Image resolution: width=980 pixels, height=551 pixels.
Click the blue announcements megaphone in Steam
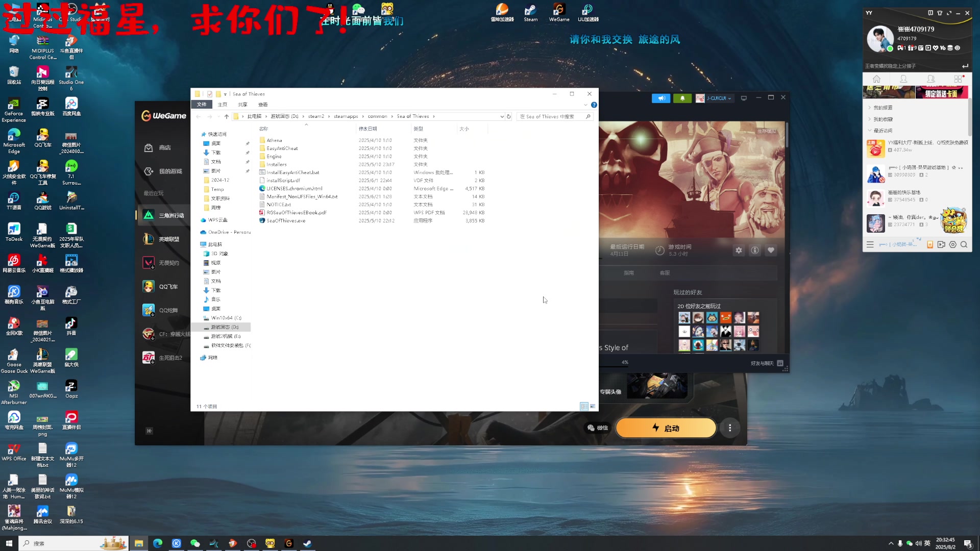(661, 98)
